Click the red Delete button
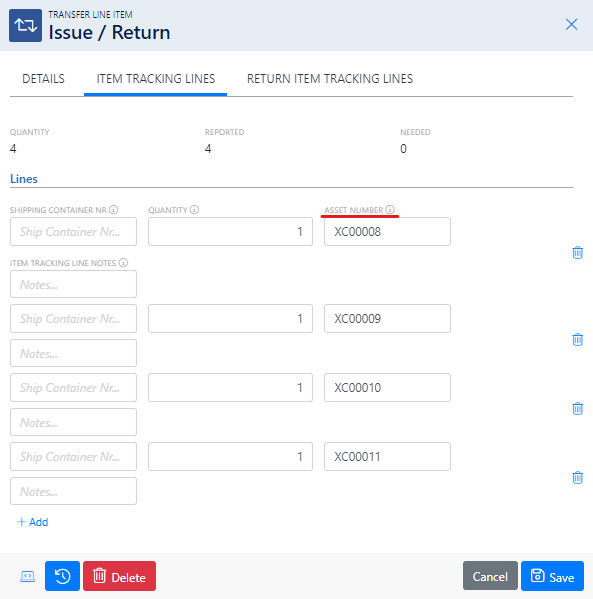Viewport: 593px width, 599px height. pos(119,576)
